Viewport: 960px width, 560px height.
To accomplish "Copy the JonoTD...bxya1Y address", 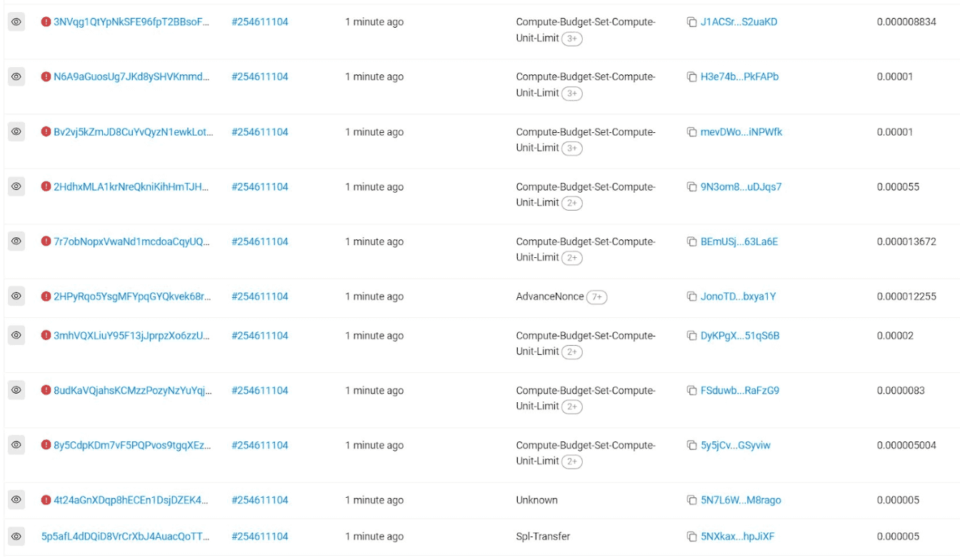I will [691, 296].
